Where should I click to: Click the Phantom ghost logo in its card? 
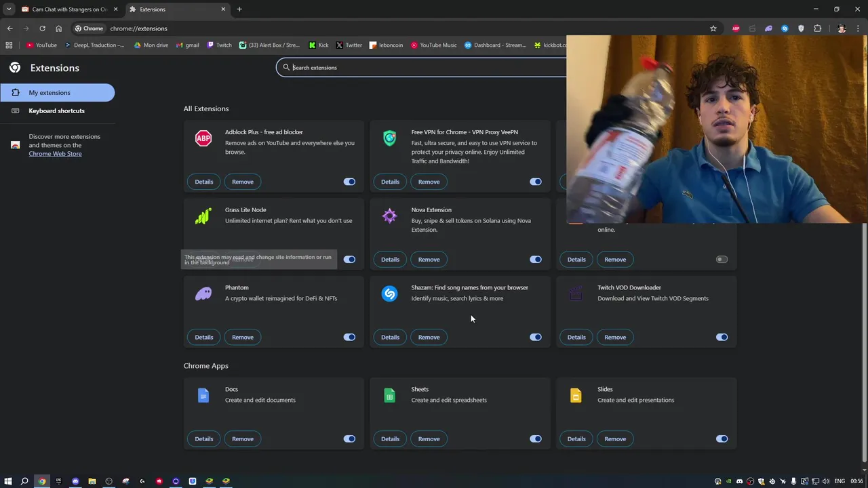click(x=203, y=294)
